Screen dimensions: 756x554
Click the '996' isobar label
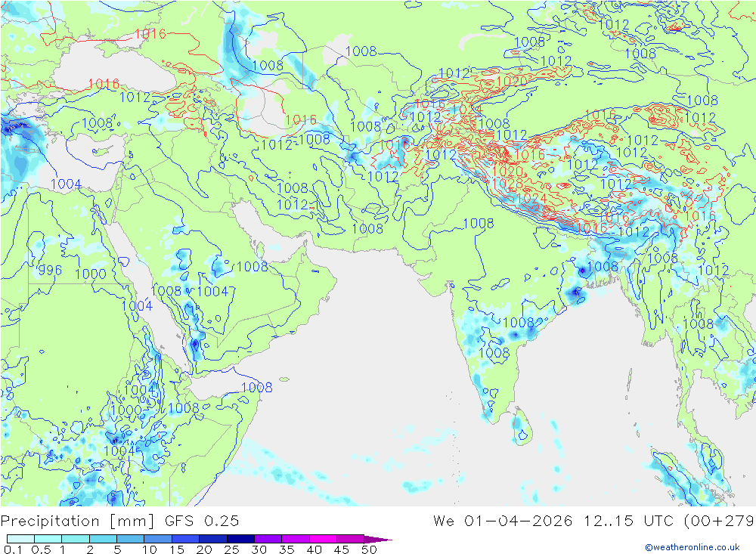[50, 270]
